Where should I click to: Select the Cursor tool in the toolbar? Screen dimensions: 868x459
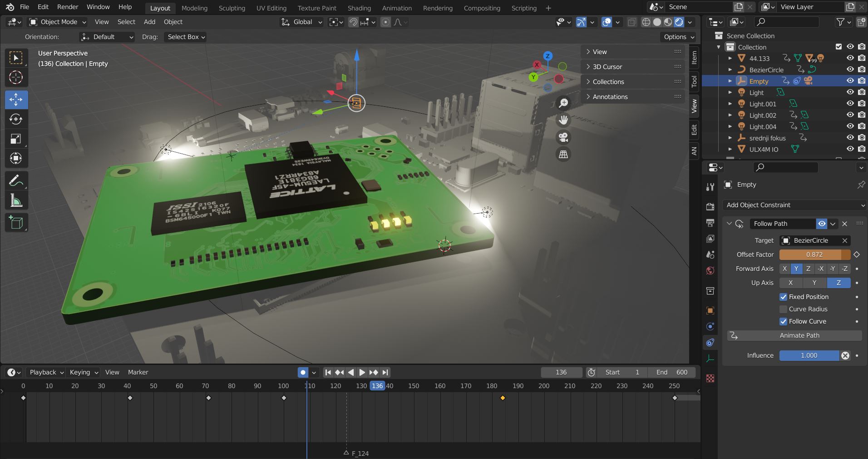[16, 78]
